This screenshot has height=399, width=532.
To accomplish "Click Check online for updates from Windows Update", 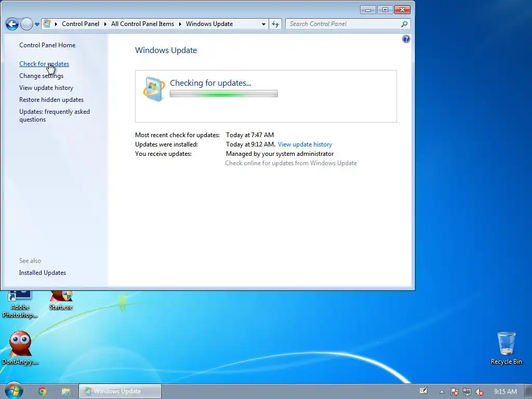I will coord(291,163).
